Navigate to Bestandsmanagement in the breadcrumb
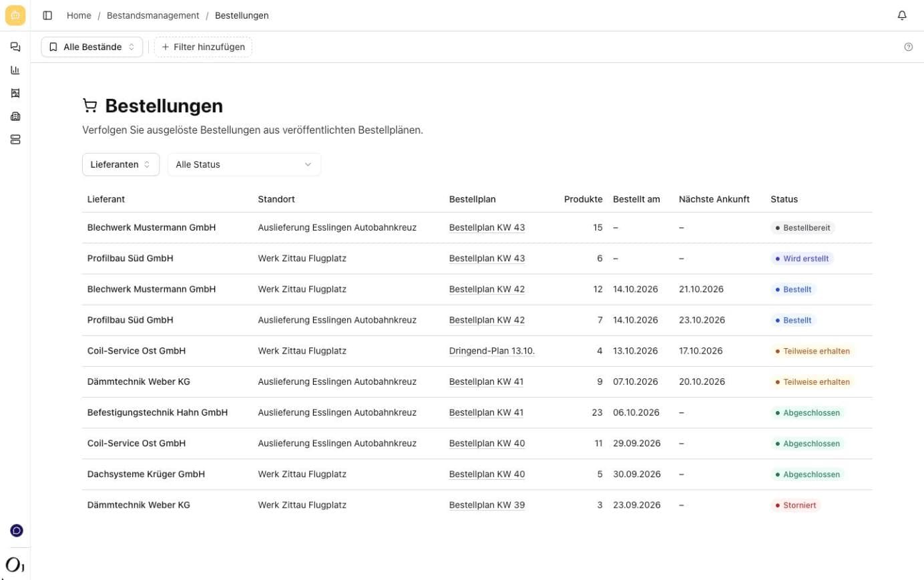 click(153, 15)
